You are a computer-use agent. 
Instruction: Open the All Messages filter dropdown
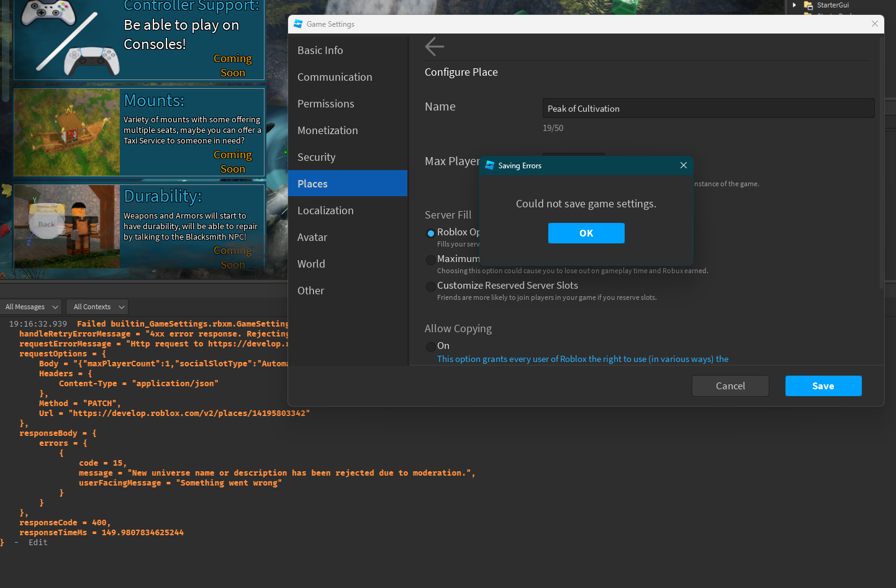[x=30, y=306]
